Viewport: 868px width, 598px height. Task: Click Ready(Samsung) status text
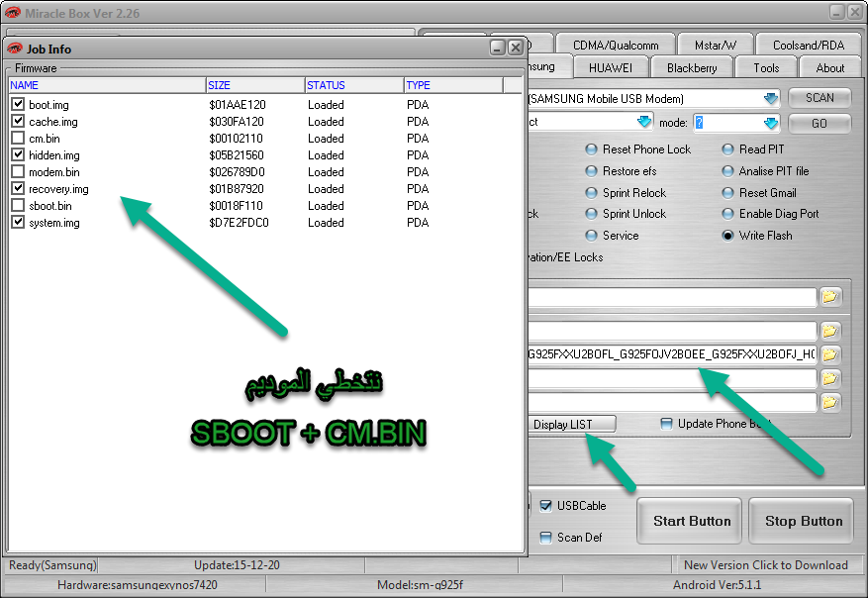(x=52, y=564)
